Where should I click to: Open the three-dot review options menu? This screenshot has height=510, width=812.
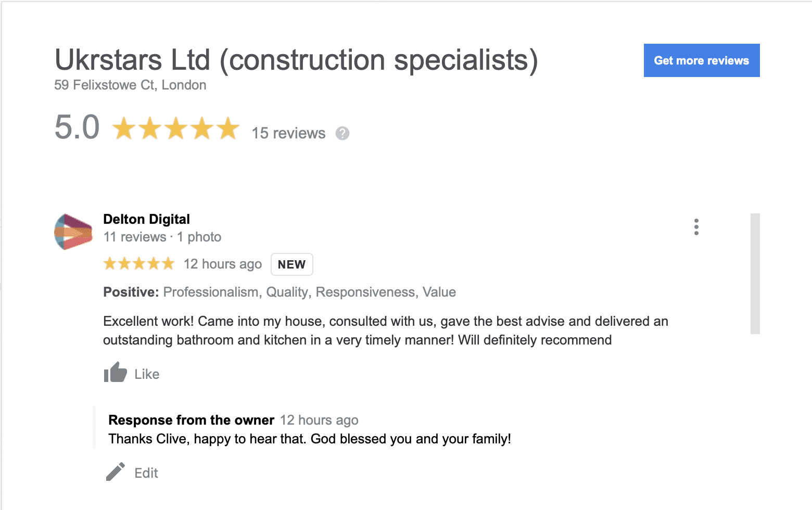696,227
